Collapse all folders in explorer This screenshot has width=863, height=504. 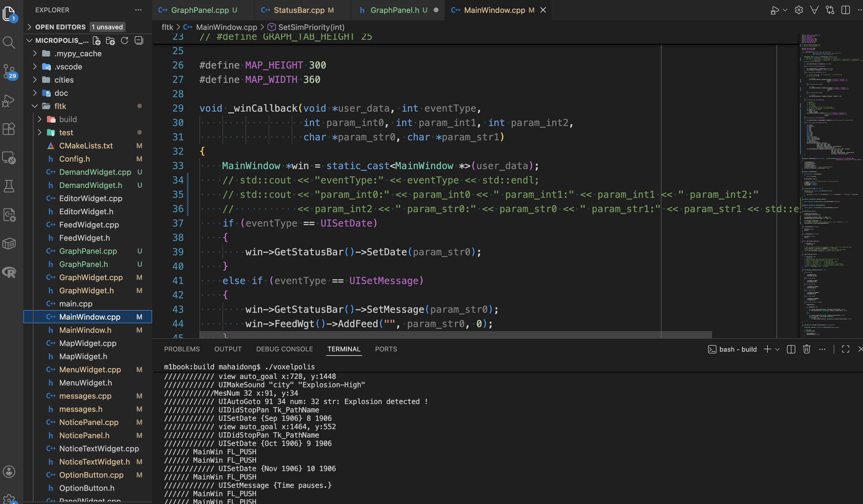coord(139,41)
